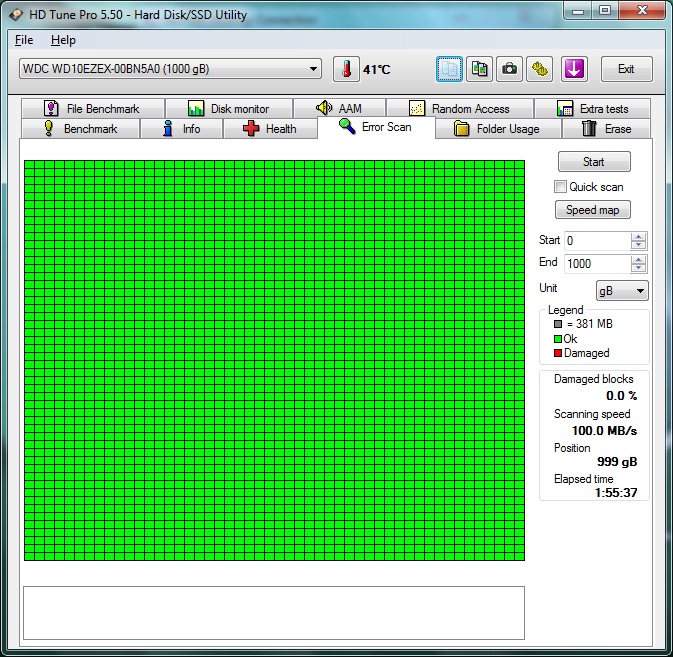Switch to the Extra tests tab

[x=592, y=109]
